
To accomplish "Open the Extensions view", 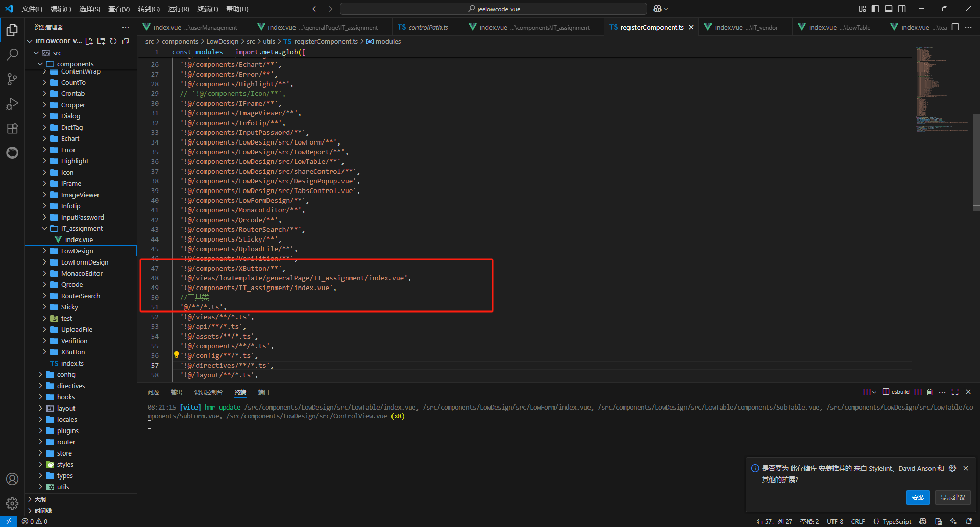I will pos(12,128).
